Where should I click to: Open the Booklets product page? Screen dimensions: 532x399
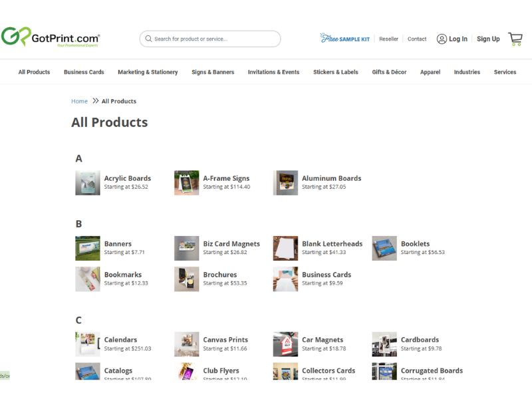[x=416, y=244]
